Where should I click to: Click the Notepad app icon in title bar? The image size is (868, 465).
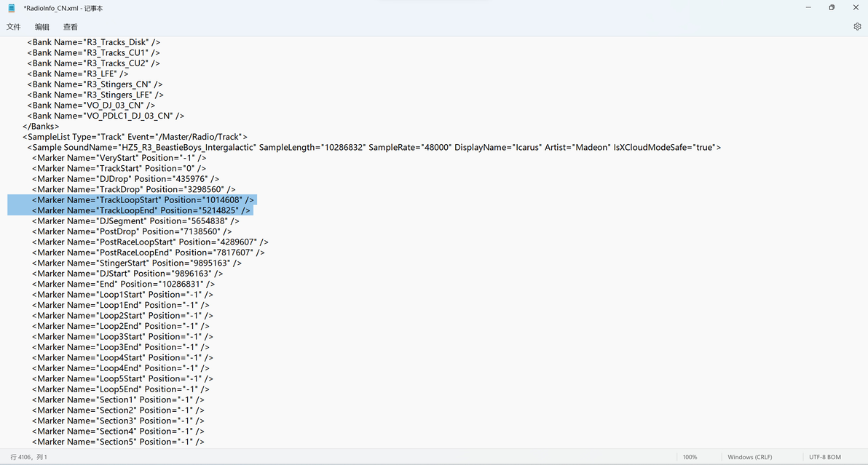pyautogui.click(x=11, y=8)
